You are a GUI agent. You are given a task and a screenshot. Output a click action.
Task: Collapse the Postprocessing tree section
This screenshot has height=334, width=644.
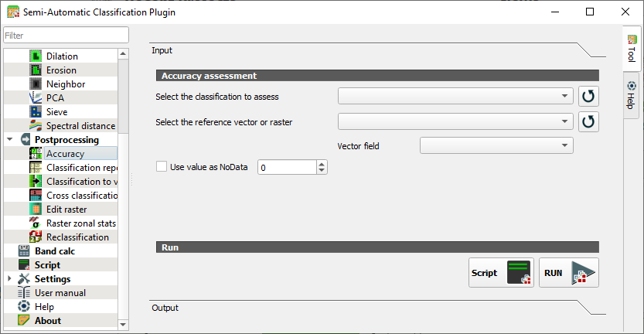point(10,140)
